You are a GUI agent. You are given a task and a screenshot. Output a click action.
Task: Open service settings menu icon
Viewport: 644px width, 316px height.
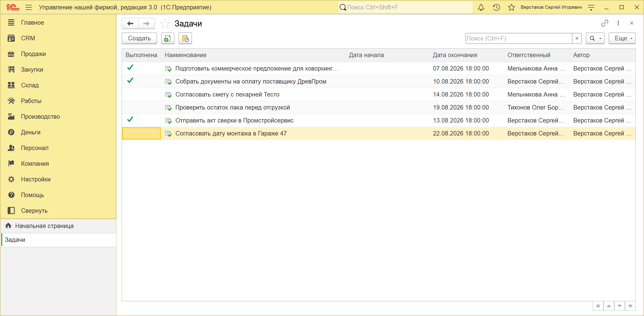591,8
